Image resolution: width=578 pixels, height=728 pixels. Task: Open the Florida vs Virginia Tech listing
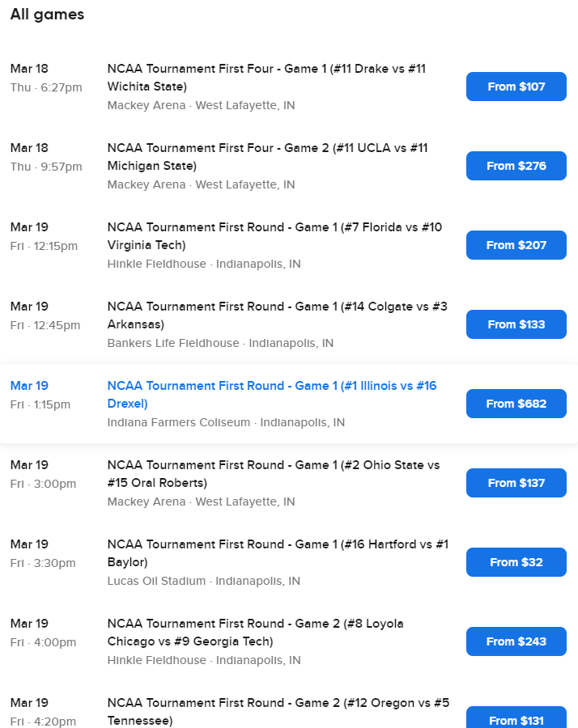pyautogui.click(x=274, y=236)
